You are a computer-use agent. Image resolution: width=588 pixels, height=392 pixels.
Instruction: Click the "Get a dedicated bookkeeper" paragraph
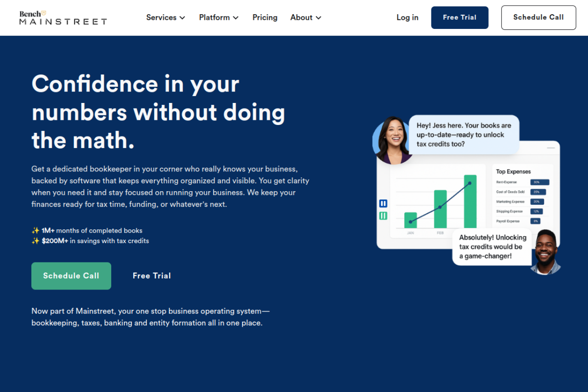click(170, 187)
